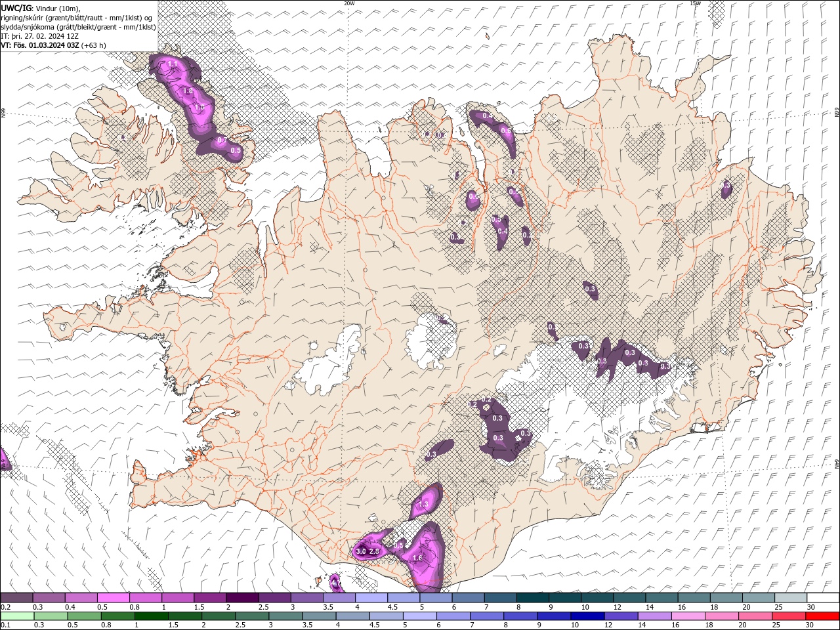Click the 20W longitude label

[x=350, y=3]
